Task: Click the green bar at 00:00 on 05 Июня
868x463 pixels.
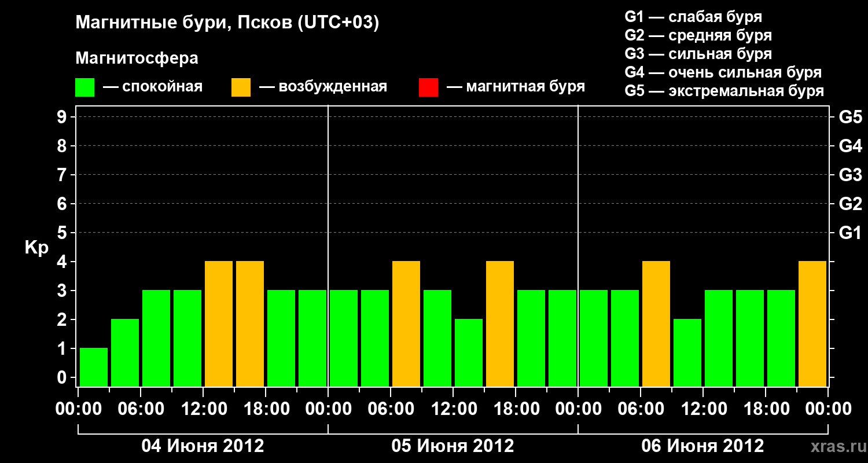Action: click(344, 338)
